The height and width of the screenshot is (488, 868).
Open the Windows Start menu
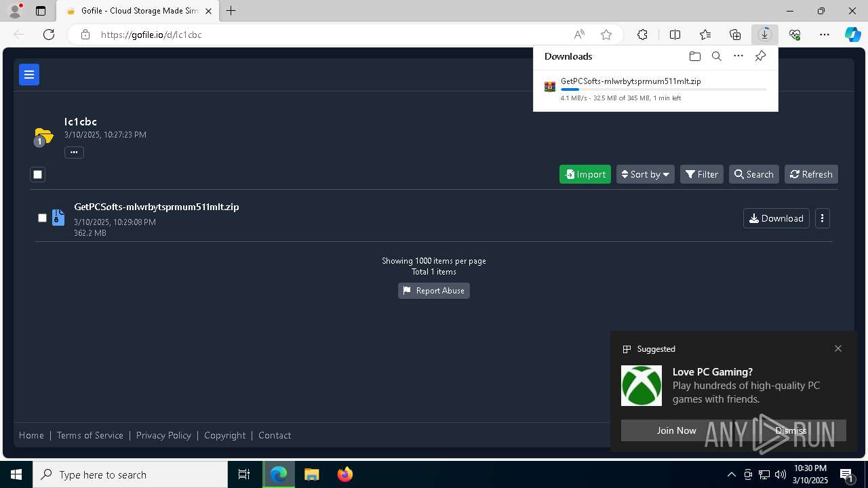click(x=16, y=474)
